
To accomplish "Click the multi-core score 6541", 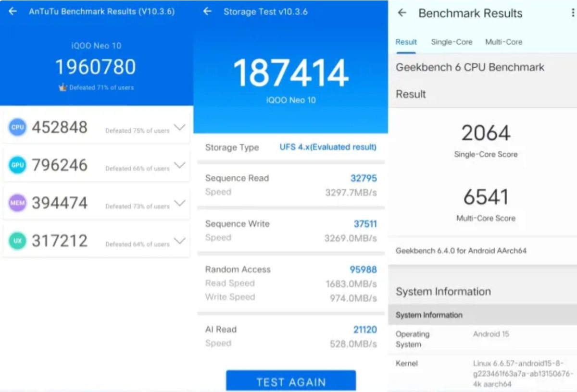I will pyautogui.click(x=486, y=197).
